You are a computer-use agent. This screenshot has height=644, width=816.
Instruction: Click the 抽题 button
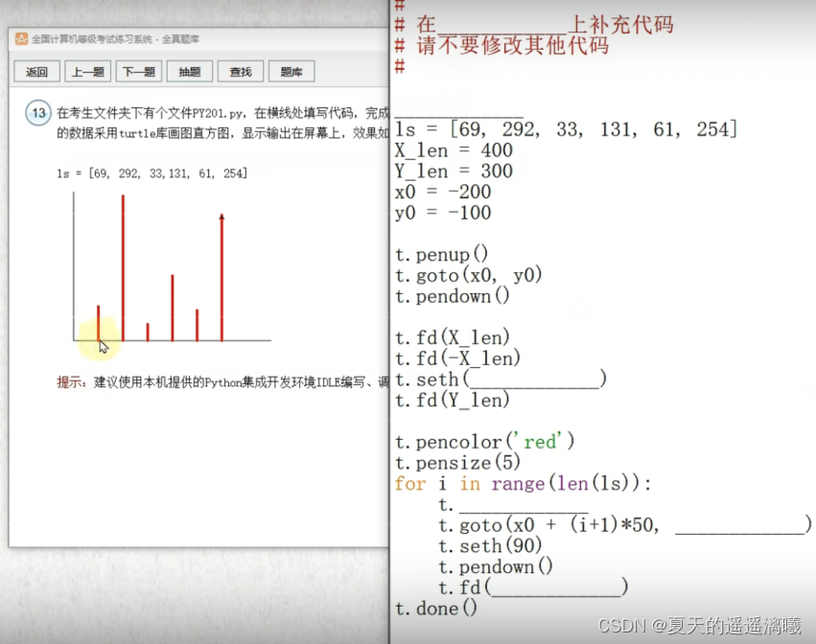pyautogui.click(x=190, y=71)
